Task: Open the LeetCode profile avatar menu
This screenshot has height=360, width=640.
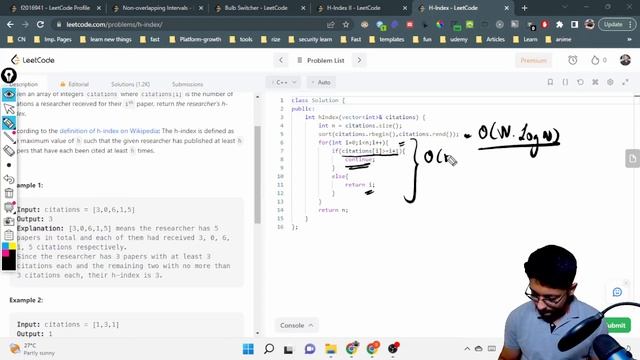Action: click(x=625, y=60)
